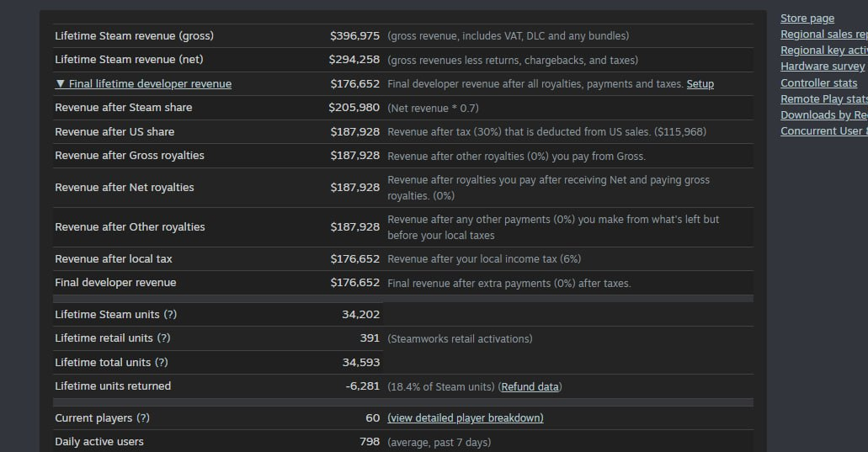Click the help (?) beside Current players
The width and height of the screenshot is (868, 452).
pyautogui.click(x=143, y=418)
